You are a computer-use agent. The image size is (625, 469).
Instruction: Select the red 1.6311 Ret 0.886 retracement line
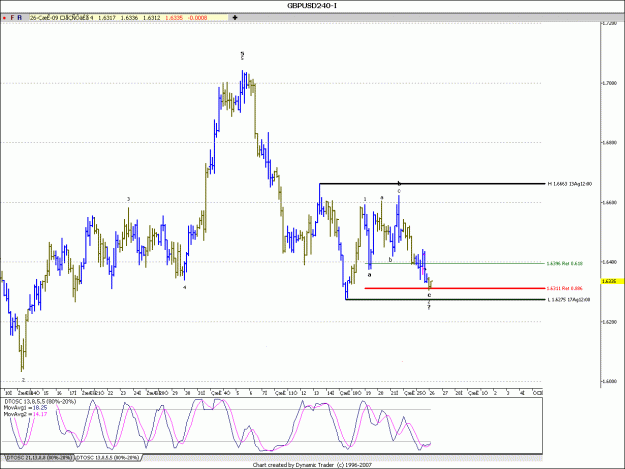[455, 288]
